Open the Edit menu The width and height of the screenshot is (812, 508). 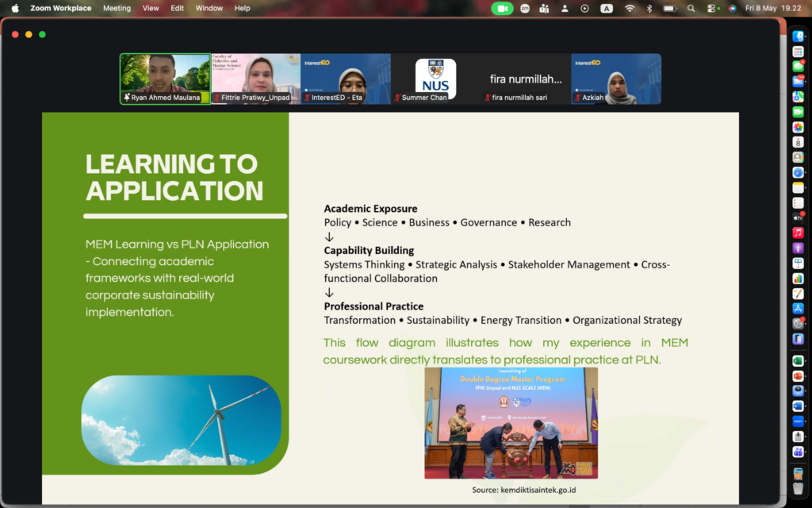click(x=177, y=8)
